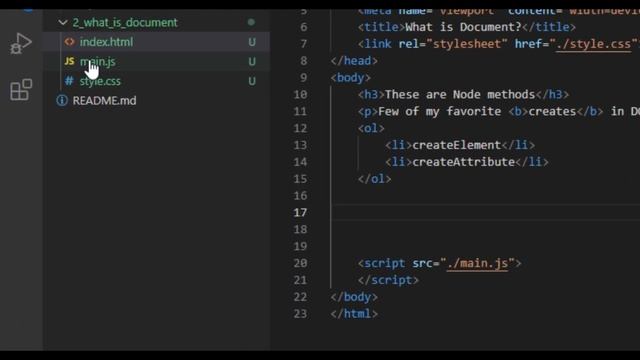Click the untracked U badge for index.html

click(252, 42)
